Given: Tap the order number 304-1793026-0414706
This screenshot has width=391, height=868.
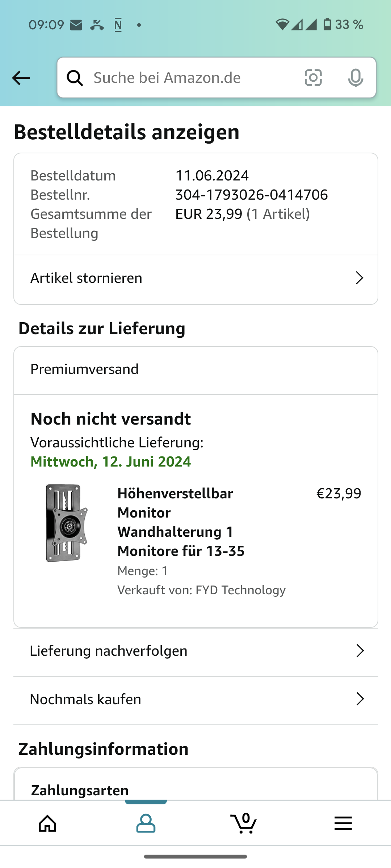Looking at the screenshot, I should point(252,195).
